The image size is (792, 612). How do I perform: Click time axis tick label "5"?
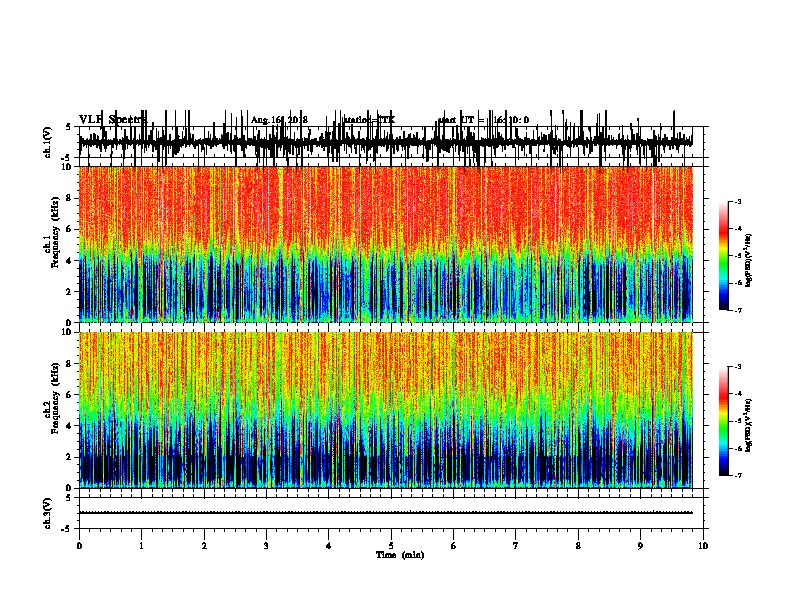(x=391, y=546)
